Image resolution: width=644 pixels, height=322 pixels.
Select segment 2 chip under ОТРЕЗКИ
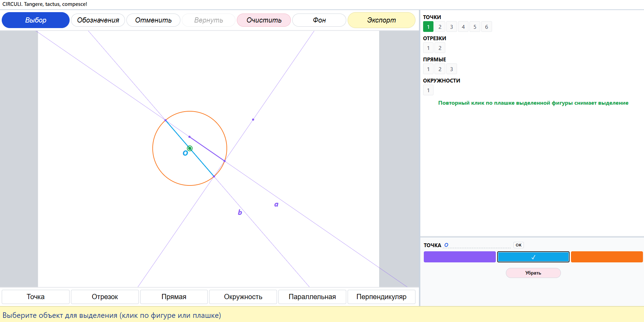[440, 48]
